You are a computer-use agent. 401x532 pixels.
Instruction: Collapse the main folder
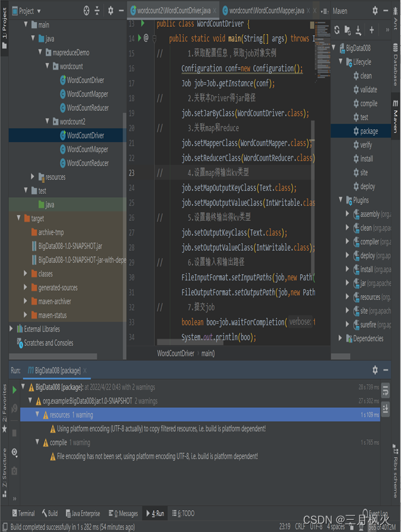[x=26, y=24]
